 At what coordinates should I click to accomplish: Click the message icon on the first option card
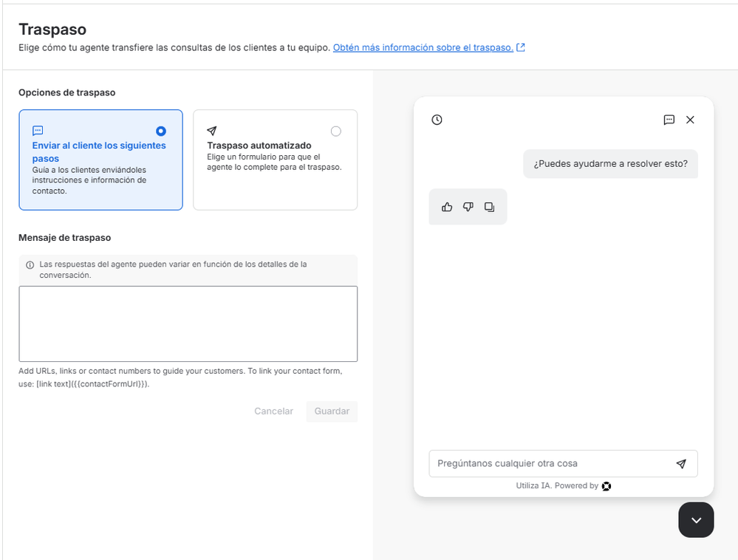pyautogui.click(x=38, y=130)
